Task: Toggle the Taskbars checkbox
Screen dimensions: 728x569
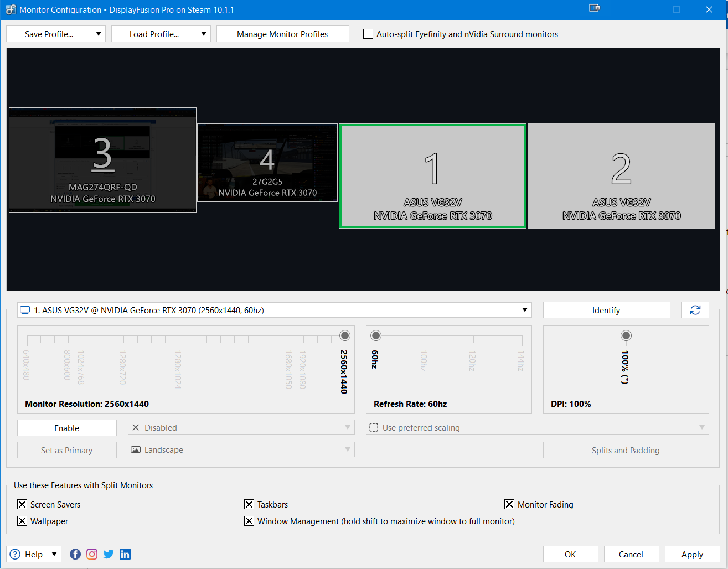Action: 249,504
